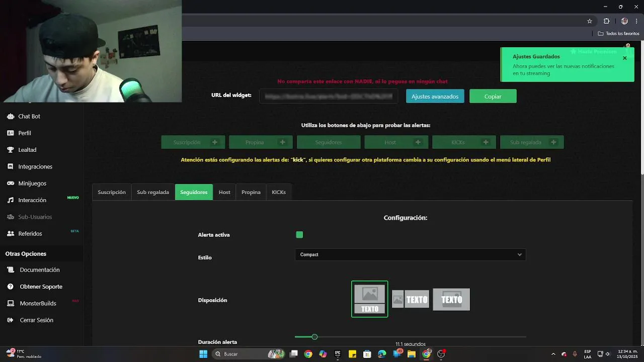Test the Seguidores alert button
Image resolution: width=644 pixels, height=362 pixels.
coord(329,142)
